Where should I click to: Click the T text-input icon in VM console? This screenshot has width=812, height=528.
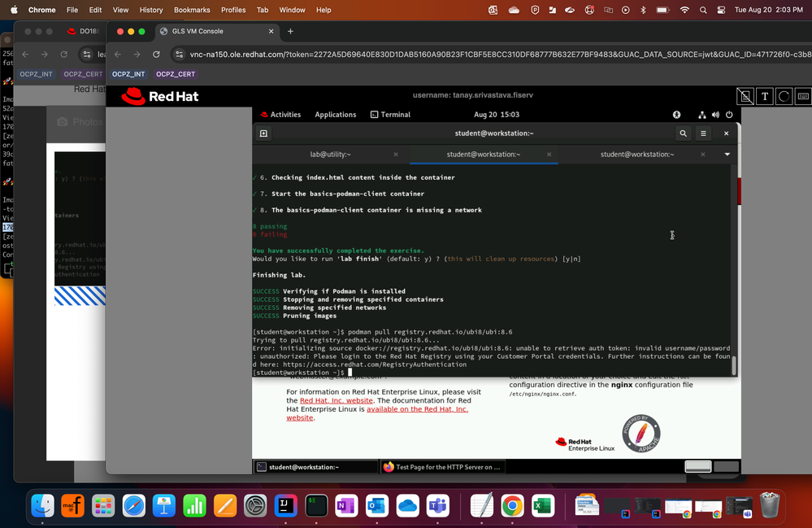click(x=764, y=96)
